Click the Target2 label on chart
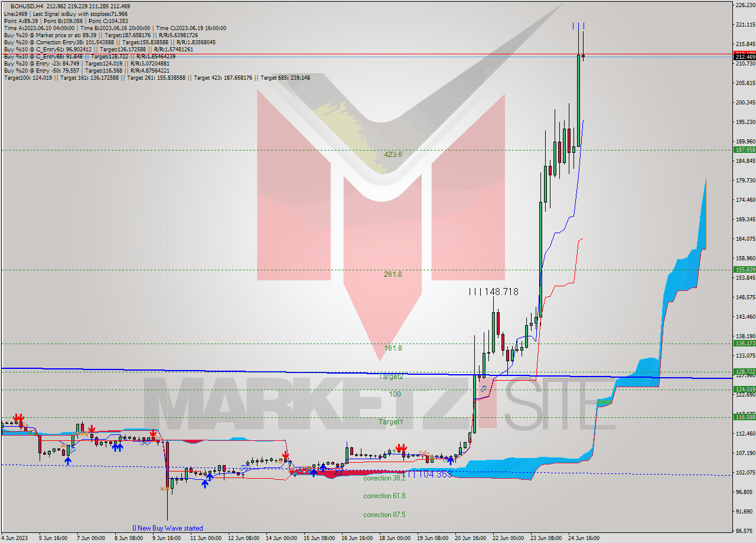The height and width of the screenshot is (543, 756). (x=391, y=376)
